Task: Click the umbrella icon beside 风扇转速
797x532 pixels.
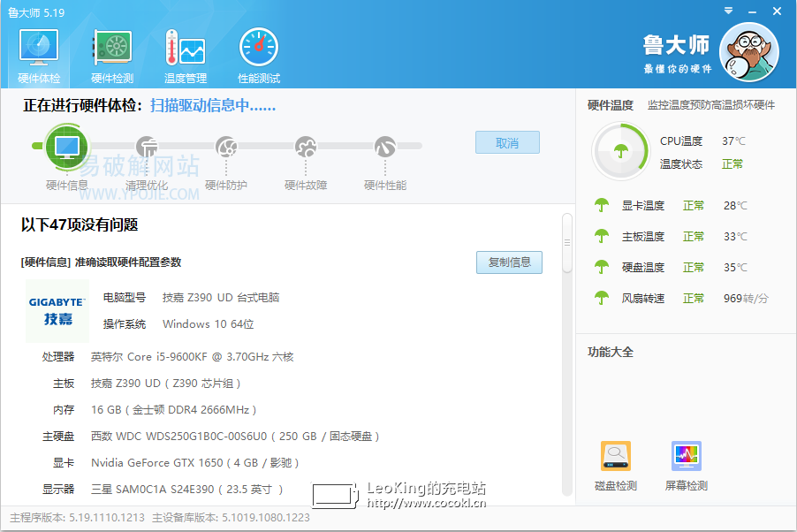Action: tap(602, 298)
